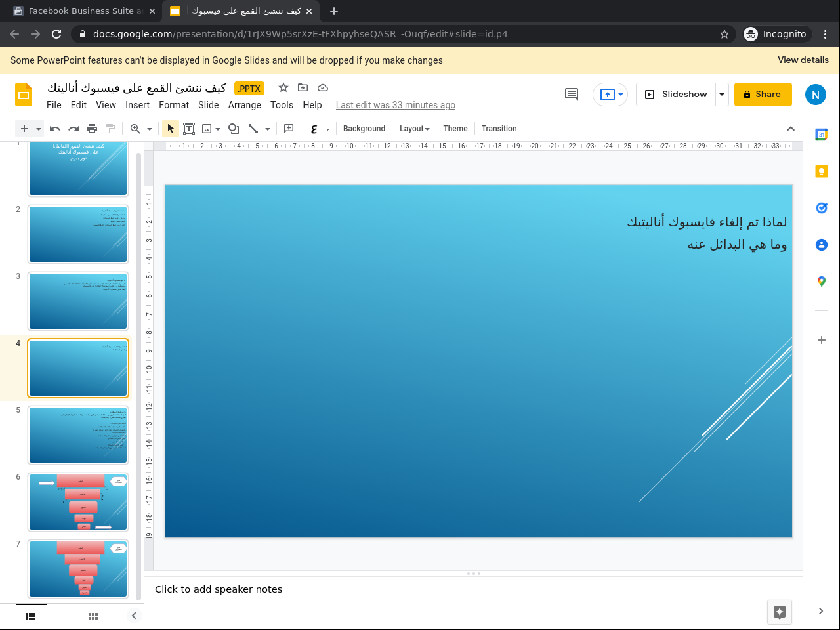This screenshot has height=630, width=840.
Task: Click the Theme button
Action: tap(455, 129)
